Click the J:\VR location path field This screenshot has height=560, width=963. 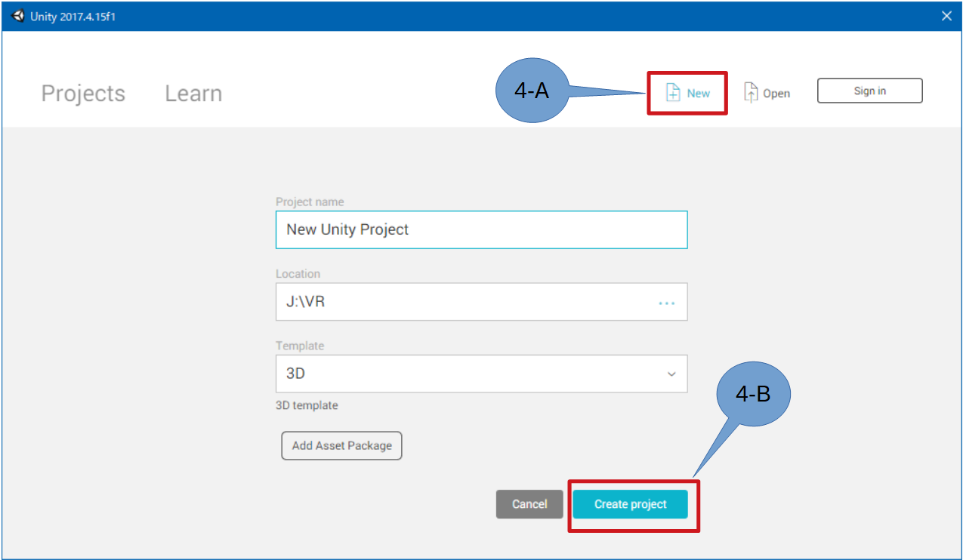tap(461, 302)
